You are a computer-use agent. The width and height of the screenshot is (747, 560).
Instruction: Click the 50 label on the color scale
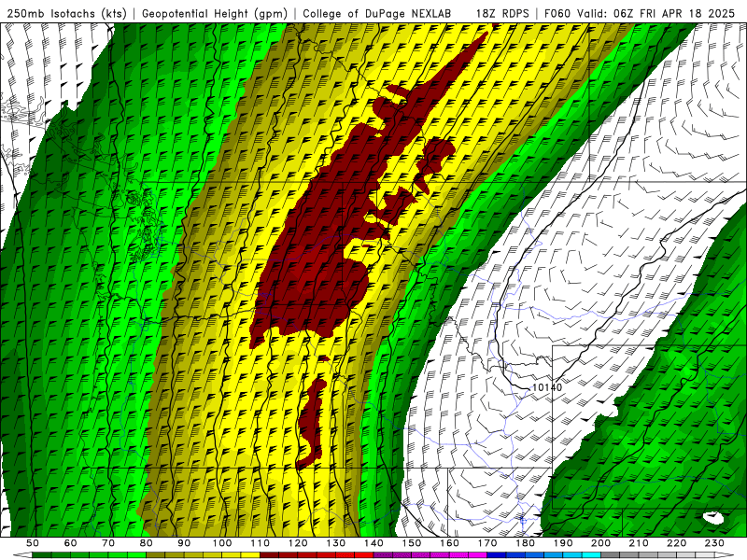33,543
